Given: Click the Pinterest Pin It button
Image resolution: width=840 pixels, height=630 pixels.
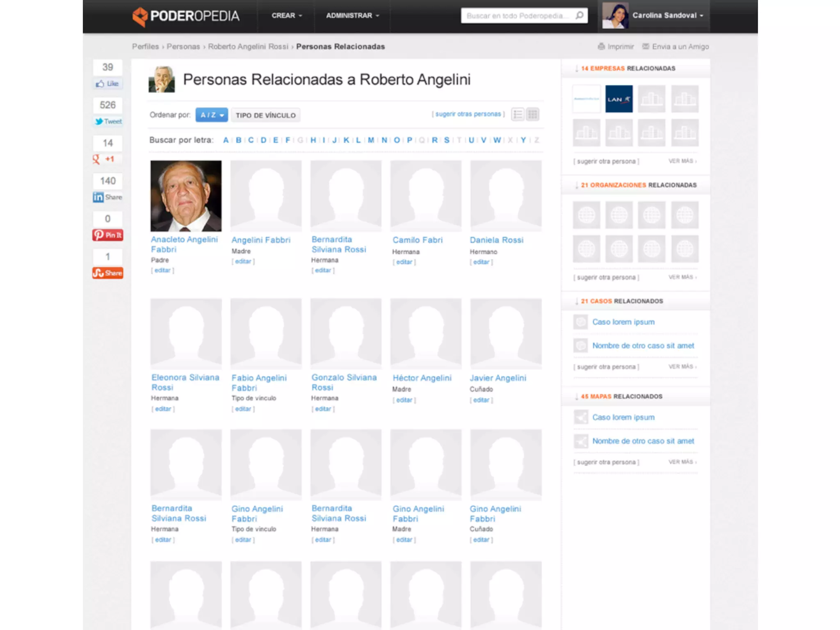Looking at the screenshot, I should pos(107,235).
